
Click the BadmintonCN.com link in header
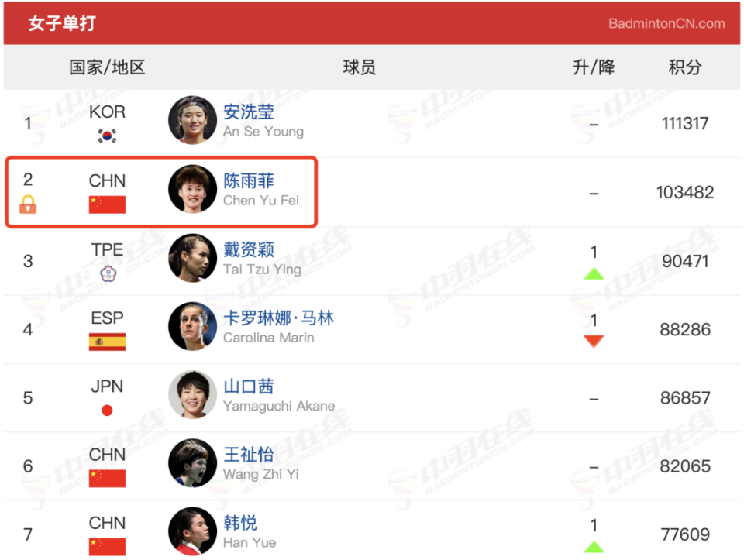click(x=666, y=23)
